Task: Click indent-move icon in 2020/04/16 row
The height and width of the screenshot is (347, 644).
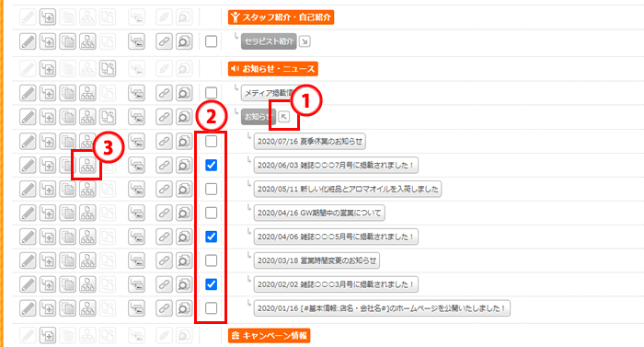Action: (136, 213)
